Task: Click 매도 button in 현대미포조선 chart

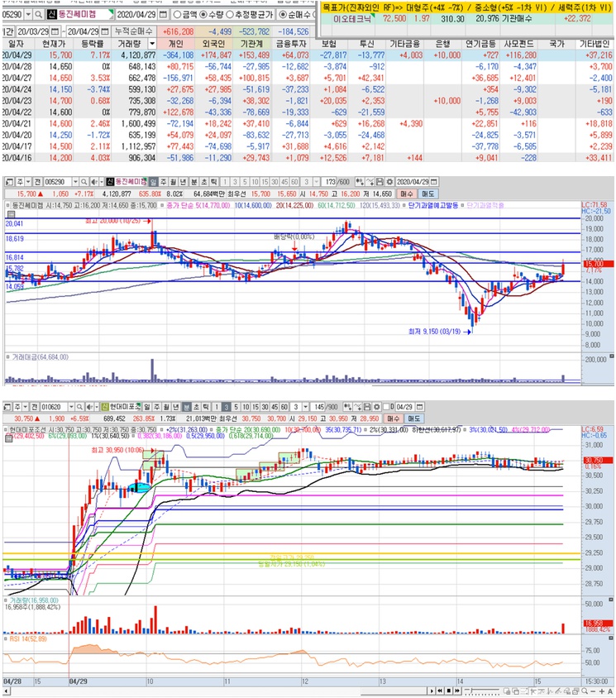Action: [x=414, y=418]
